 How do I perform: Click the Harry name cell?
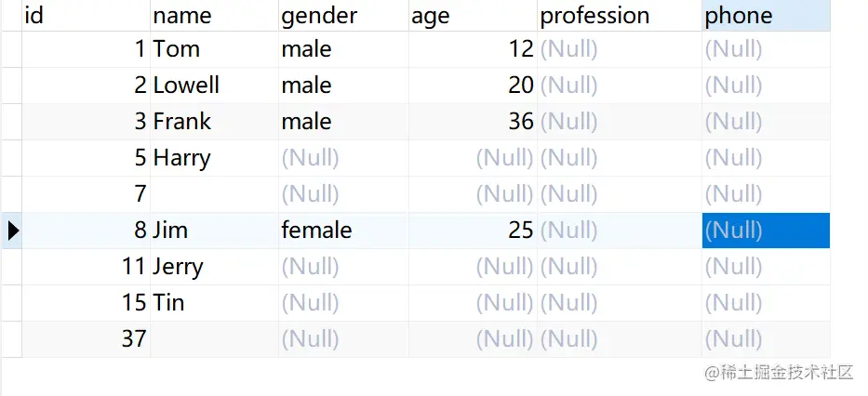(x=213, y=158)
